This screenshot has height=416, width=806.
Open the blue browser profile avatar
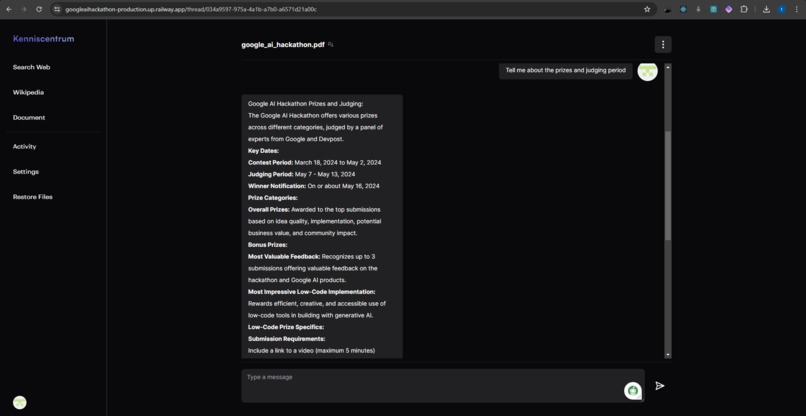[x=781, y=9]
